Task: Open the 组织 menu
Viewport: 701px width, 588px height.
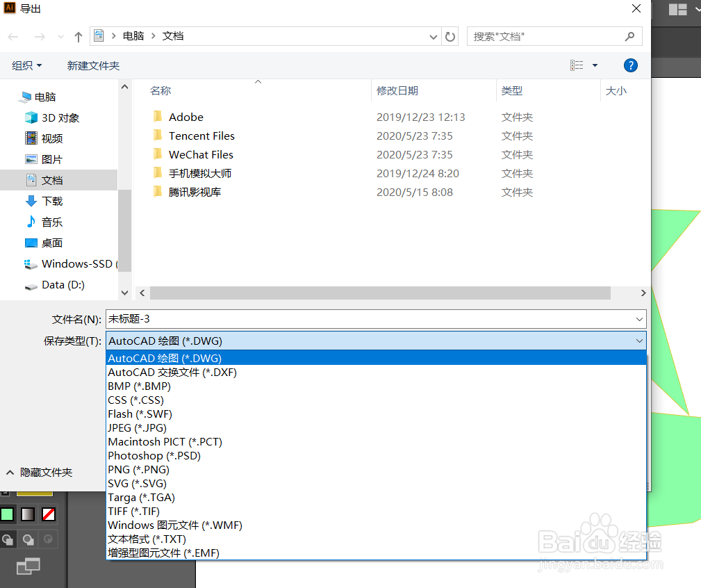Action: click(x=26, y=66)
